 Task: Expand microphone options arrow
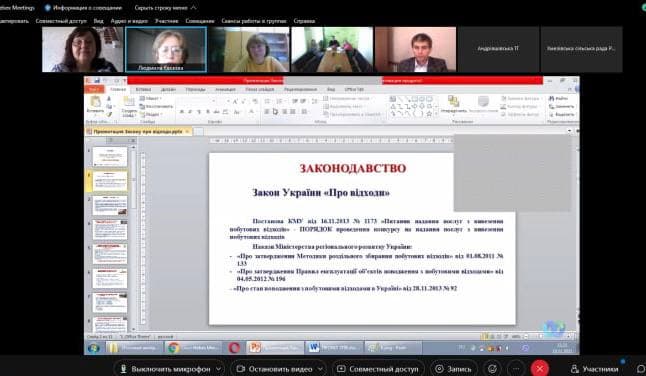click(x=219, y=369)
